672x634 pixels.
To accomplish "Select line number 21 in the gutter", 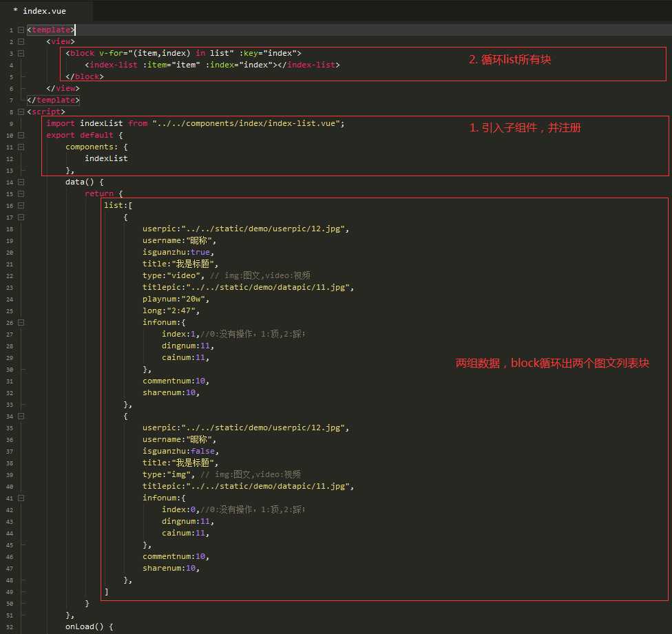I will coord(10,264).
